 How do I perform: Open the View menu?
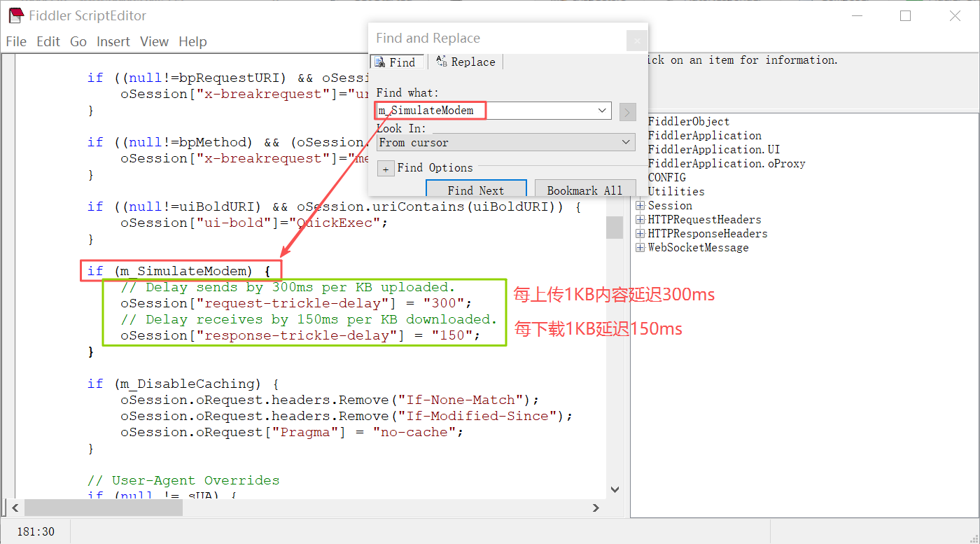point(154,42)
